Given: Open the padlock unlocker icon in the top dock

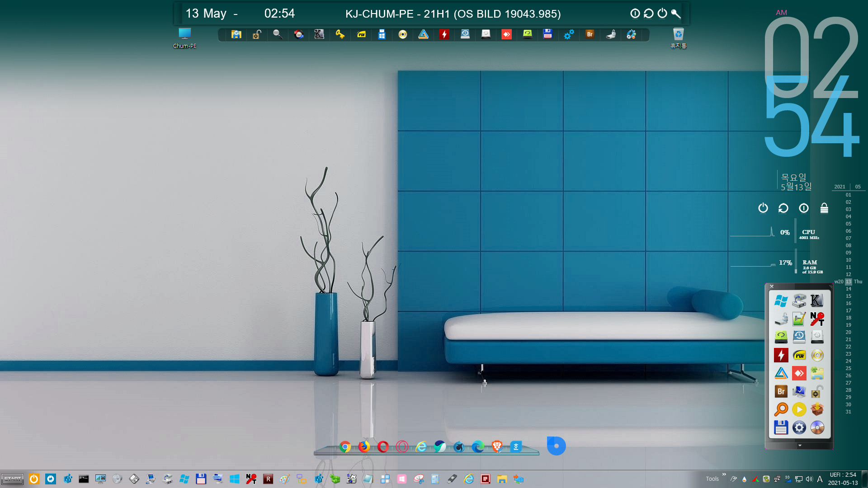Looking at the screenshot, I should click(x=257, y=34).
